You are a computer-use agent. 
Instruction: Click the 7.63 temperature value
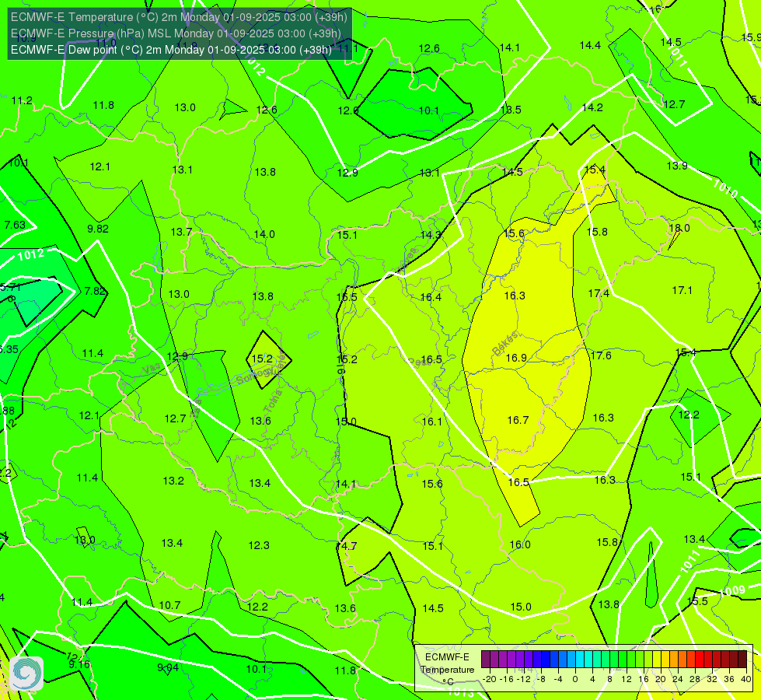pos(15,225)
